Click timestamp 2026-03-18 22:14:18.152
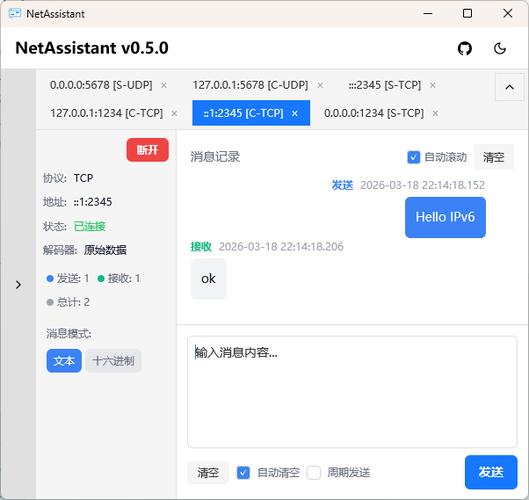The height and width of the screenshot is (500, 529). pos(422,185)
